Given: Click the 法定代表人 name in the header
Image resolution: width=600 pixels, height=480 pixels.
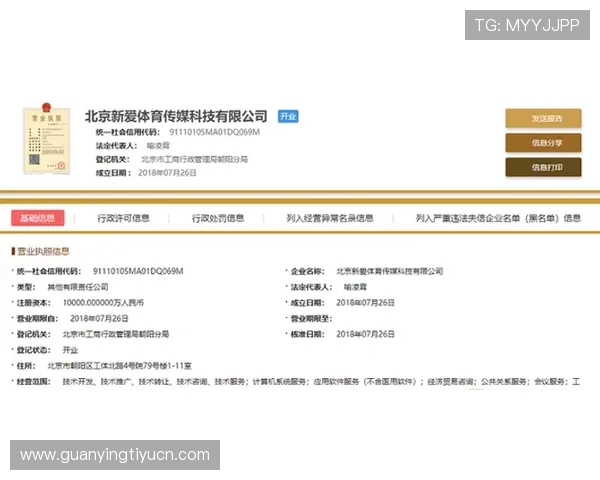Looking at the screenshot, I should (158, 145).
